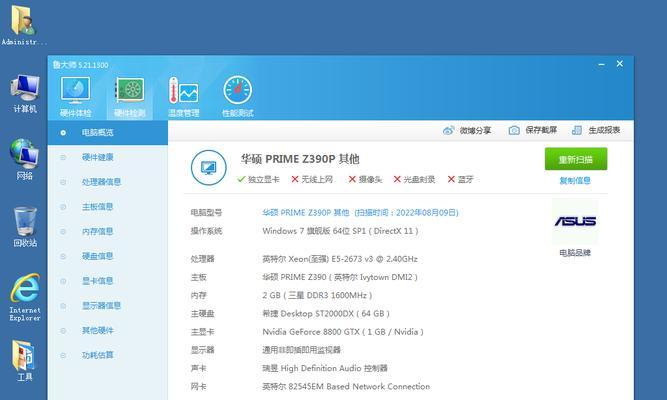Click the Nvidia GeForce 8800 GTX value
Image resolution: width=667 pixels, height=400 pixels.
tap(343, 332)
